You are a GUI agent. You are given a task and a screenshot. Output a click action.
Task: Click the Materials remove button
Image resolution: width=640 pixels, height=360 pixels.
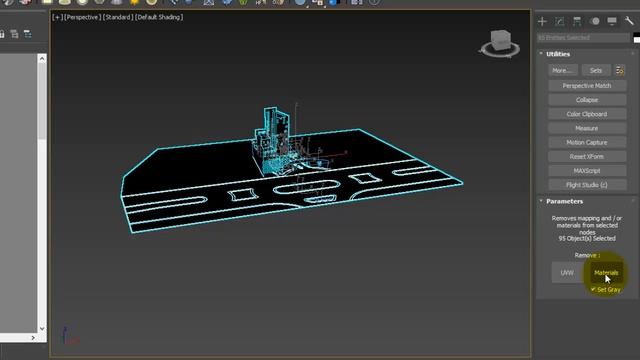pos(606,273)
